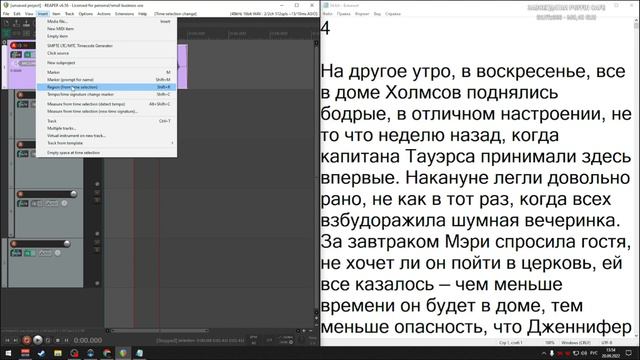Open Notepad's Правка menu
Screen dimensions: 640x360
[344, 14]
